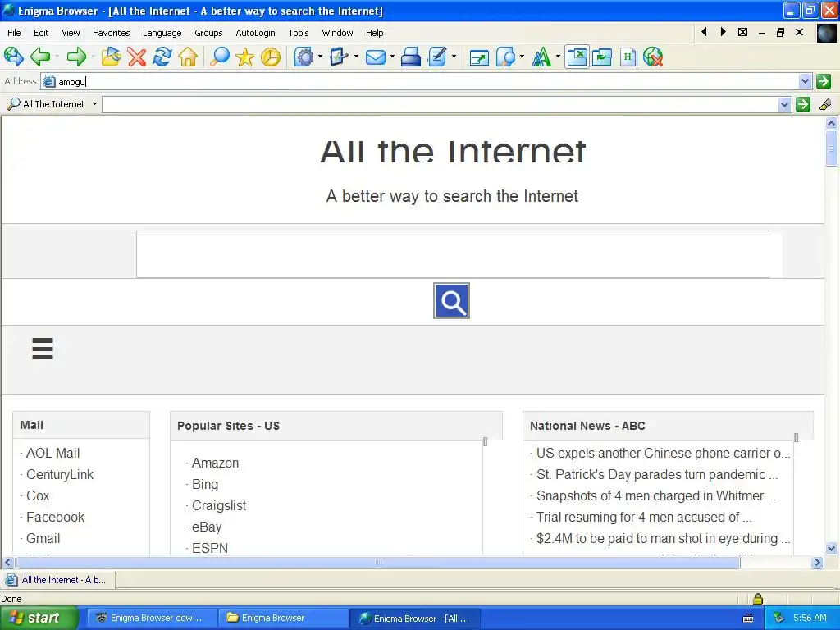Click the edit page pencil icon
The width and height of the screenshot is (840, 630).
(438, 57)
